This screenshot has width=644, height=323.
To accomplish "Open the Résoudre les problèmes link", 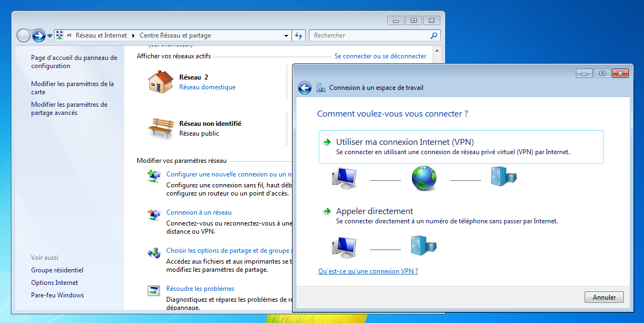I will point(201,289).
